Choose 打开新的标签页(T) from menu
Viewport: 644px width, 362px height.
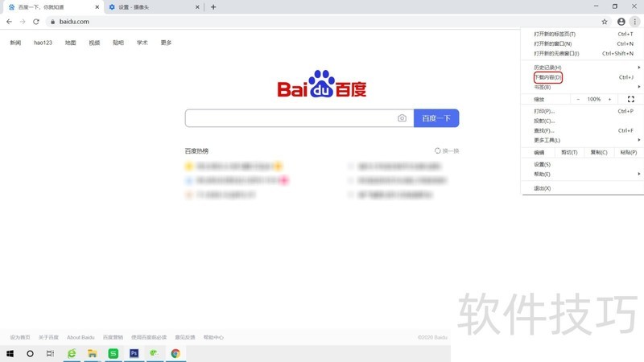pyautogui.click(x=583, y=34)
